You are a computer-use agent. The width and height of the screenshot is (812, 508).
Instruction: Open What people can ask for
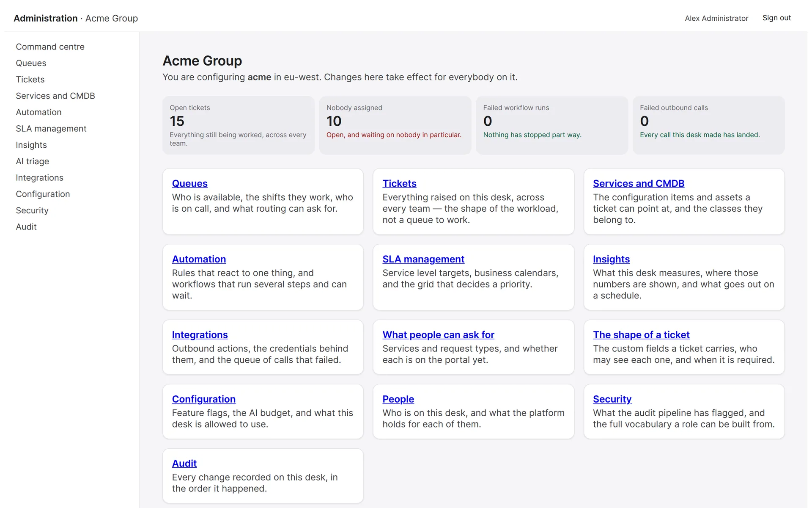point(438,335)
